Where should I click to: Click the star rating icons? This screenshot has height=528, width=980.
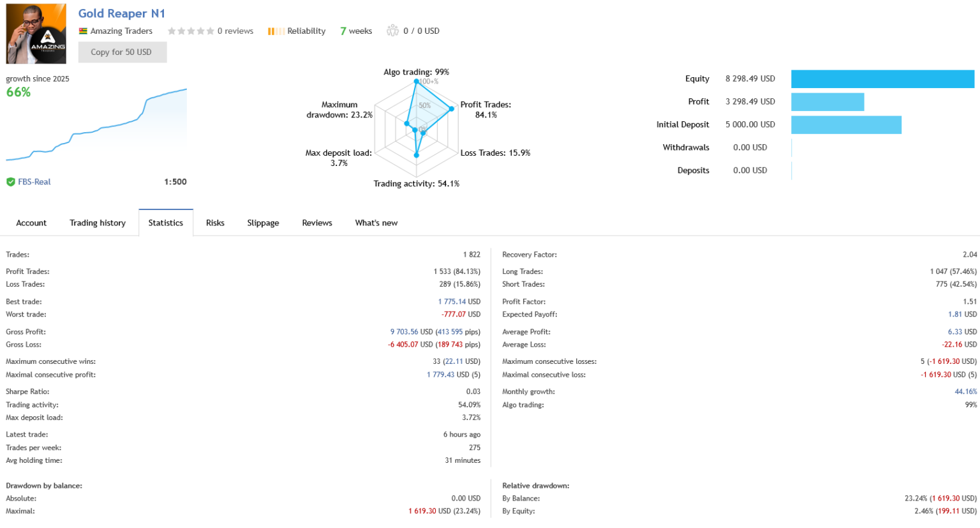pos(191,31)
